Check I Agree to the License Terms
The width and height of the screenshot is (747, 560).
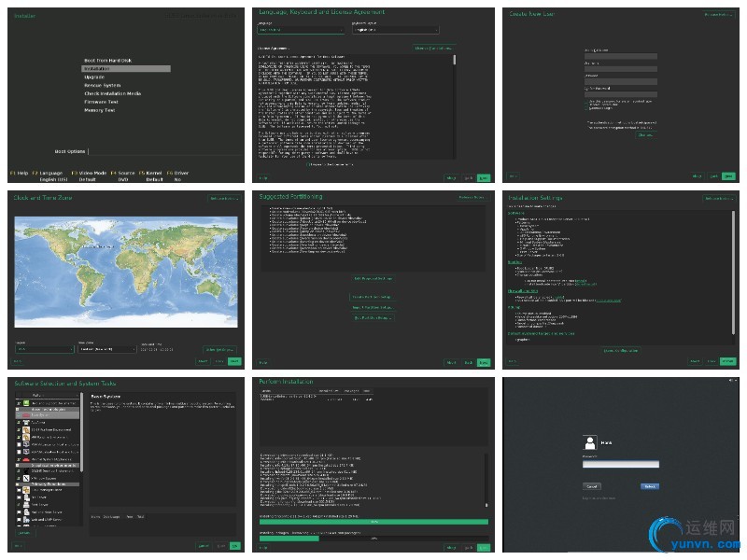point(309,164)
